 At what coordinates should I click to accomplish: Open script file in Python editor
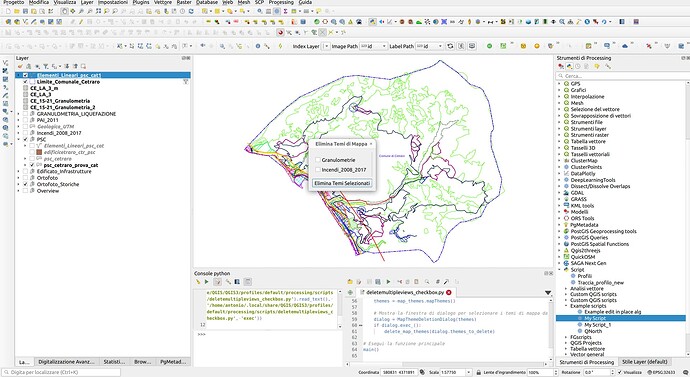click(350, 282)
